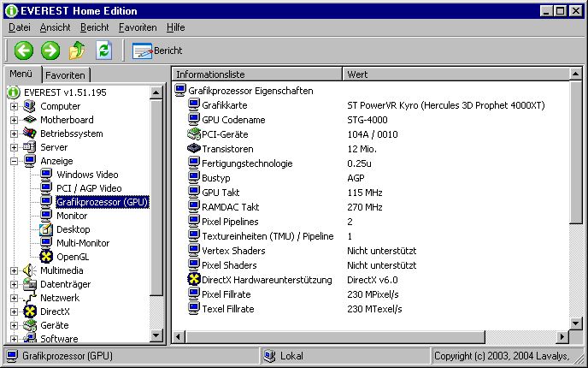Click the Wert column header
The height and width of the screenshot is (368, 588).
[x=456, y=74]
